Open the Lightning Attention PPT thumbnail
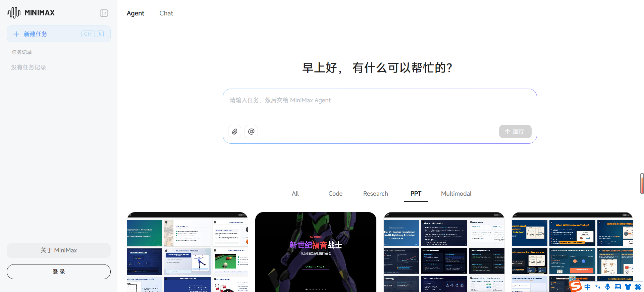Viewport: 644px width, 292px height. (x=444, y=252)
